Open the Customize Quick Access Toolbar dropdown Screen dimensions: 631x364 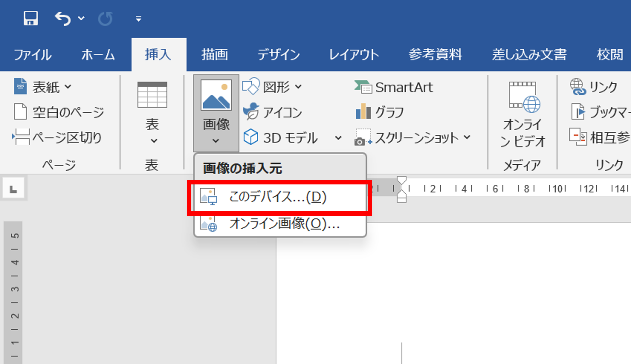click(x=138, y=19)
